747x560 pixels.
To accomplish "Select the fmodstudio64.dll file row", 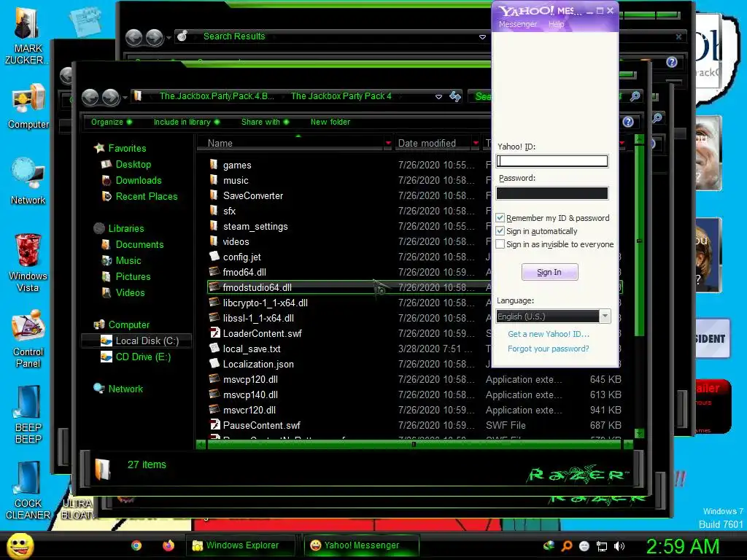I will (414, 287).
